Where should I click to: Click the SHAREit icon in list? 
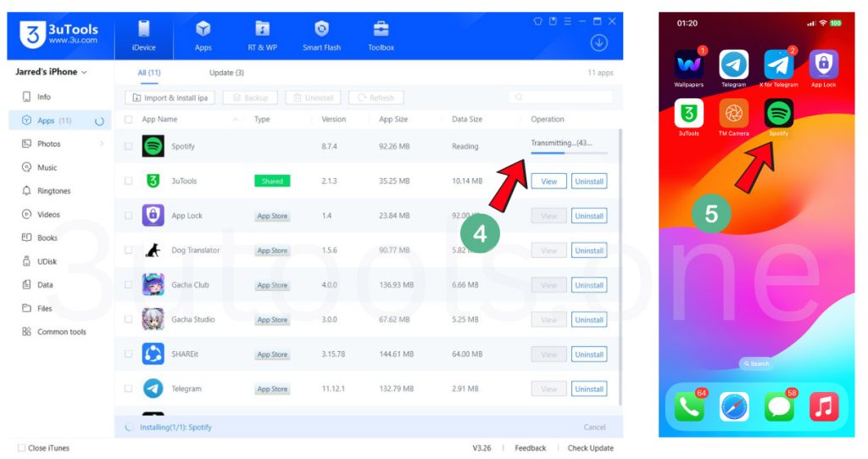coord(153,355)
